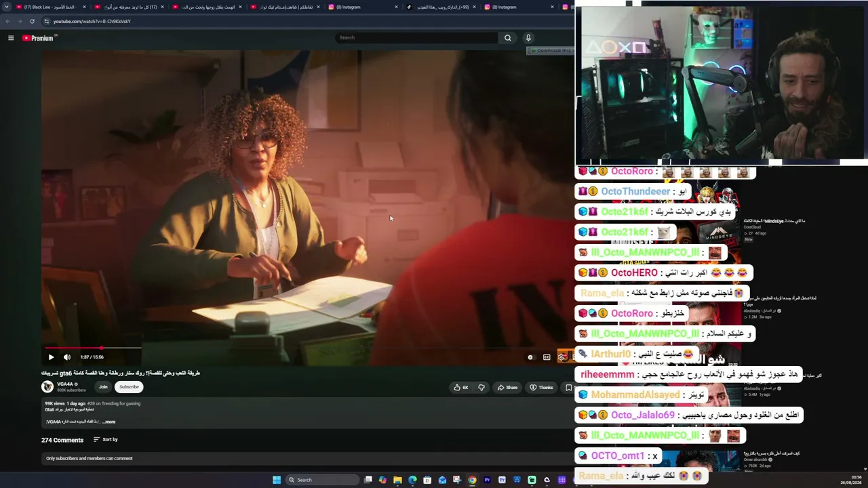Go to YouTube Premium home logo
This screenshot has height=488, width=868.
pyautogui.click(x=38, y=38)
